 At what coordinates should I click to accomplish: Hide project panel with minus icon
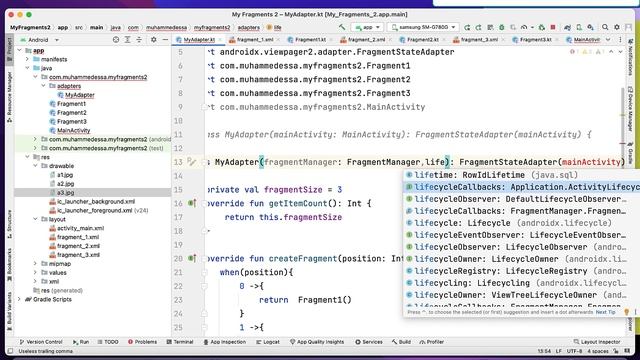coord(165,40)
